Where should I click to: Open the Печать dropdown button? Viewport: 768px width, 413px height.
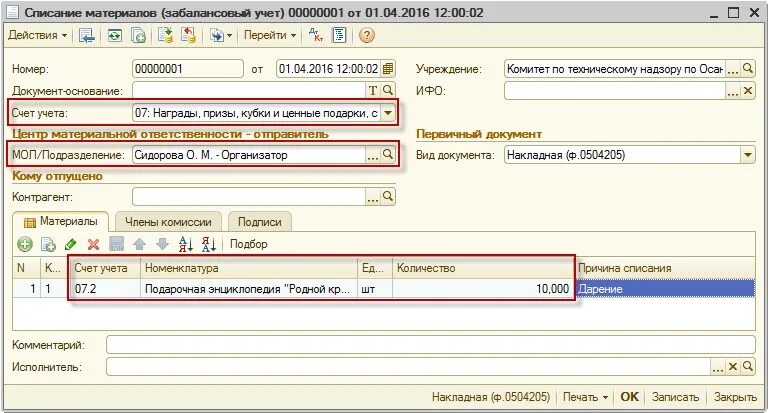585,397
